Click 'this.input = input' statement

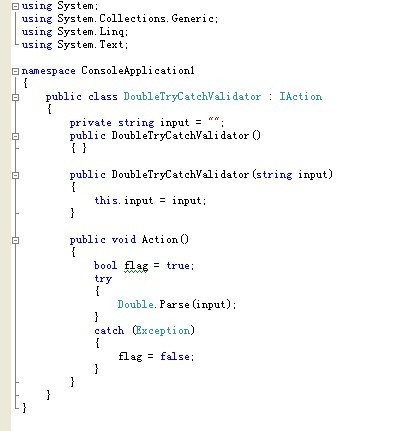(x=150, y=201)
